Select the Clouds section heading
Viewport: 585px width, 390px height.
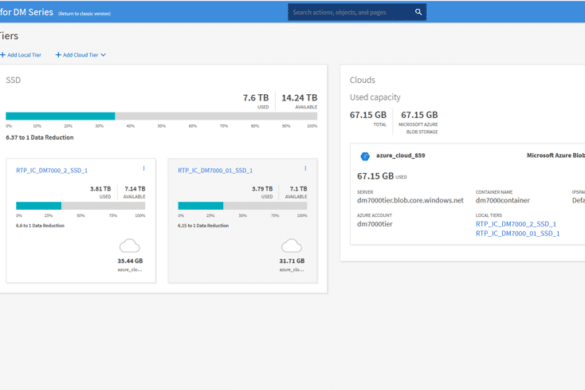362,80
